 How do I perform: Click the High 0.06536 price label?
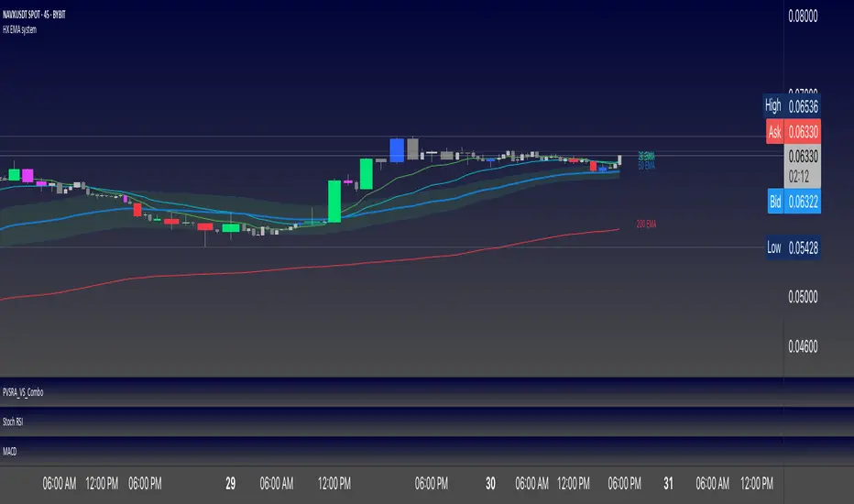pos(792,105)
